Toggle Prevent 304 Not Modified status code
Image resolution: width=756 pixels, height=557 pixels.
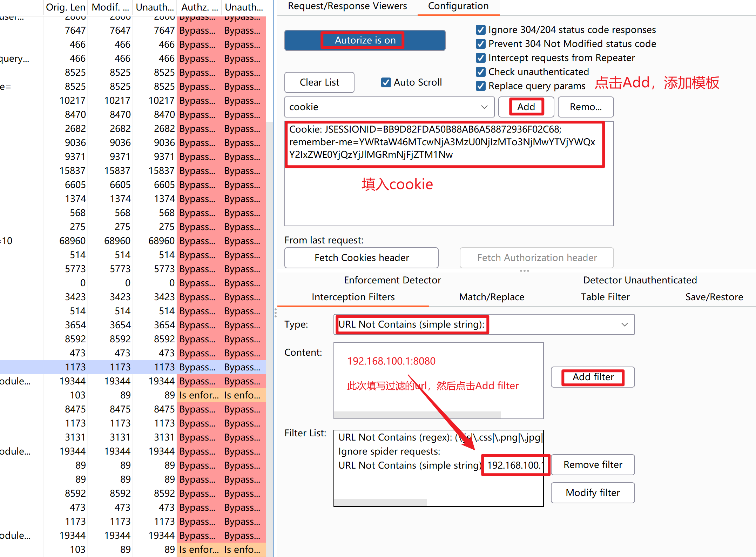tap(481, 44)
